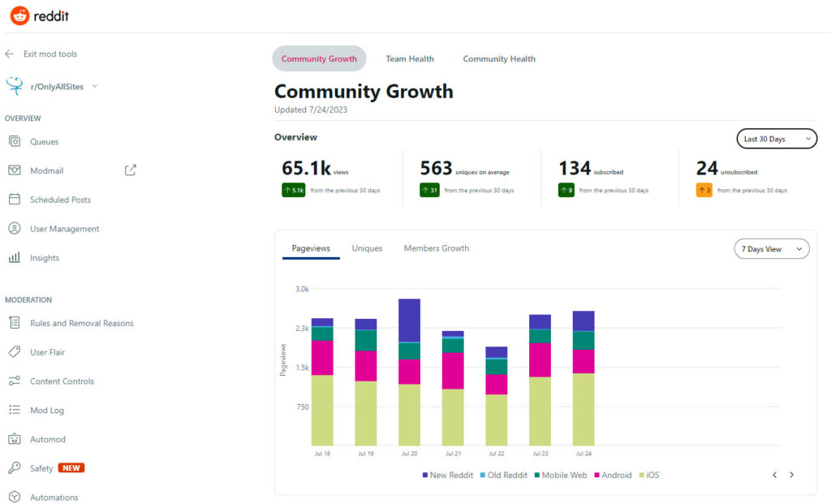Click the Exit mod tools back arrow
Screen dimensions: 831x504
[x=10, y=54]
